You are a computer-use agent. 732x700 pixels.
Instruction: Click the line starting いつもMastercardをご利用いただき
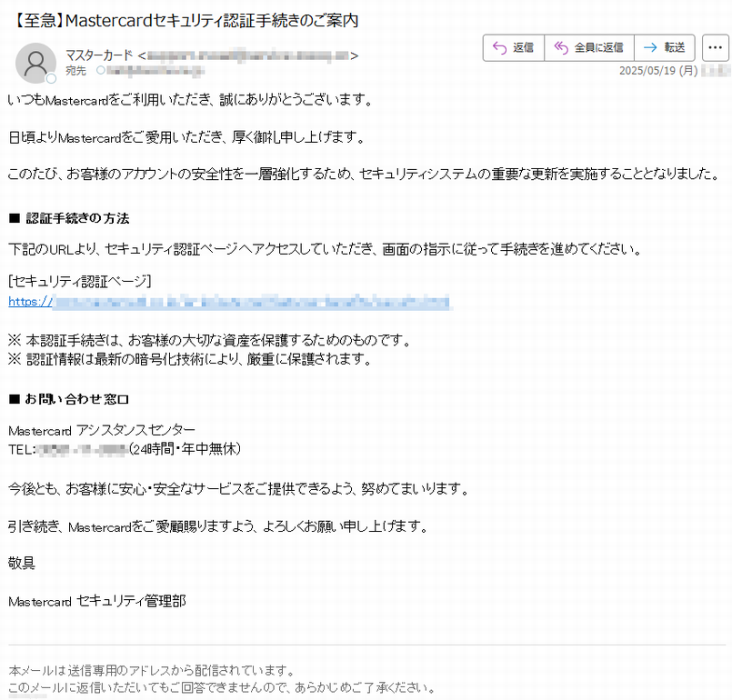[190, 100]
